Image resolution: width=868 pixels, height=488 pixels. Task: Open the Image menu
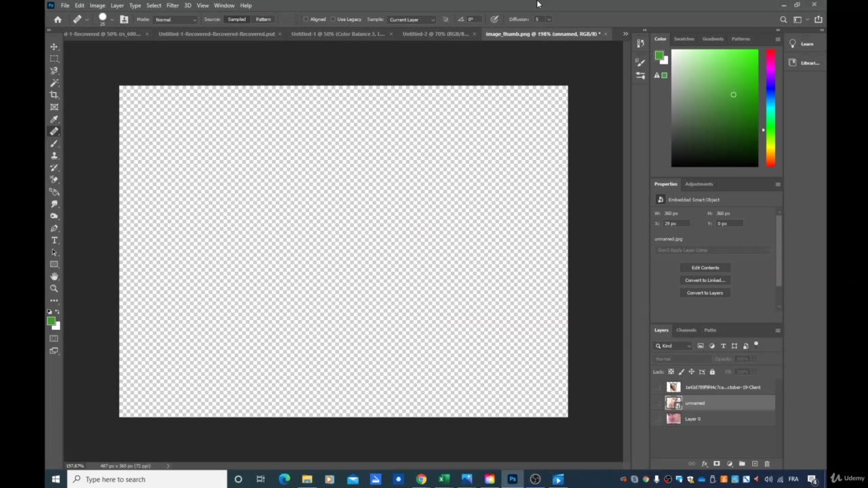point(98,5)
